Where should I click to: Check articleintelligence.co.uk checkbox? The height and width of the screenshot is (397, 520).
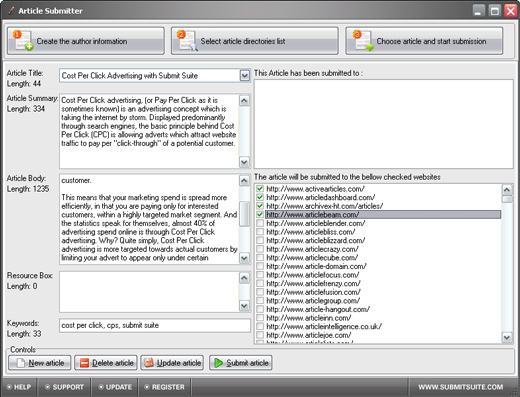pyautogui.click(x=260, y=326)
